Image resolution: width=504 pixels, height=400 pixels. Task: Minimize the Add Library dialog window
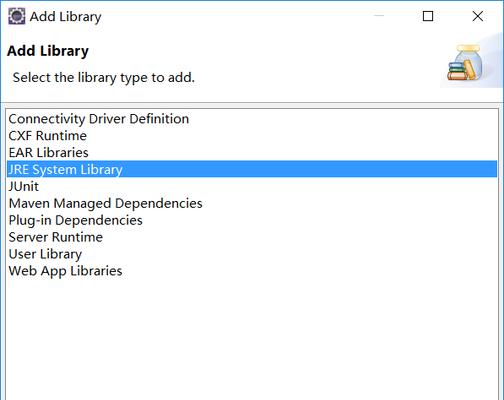click(379, 16)
